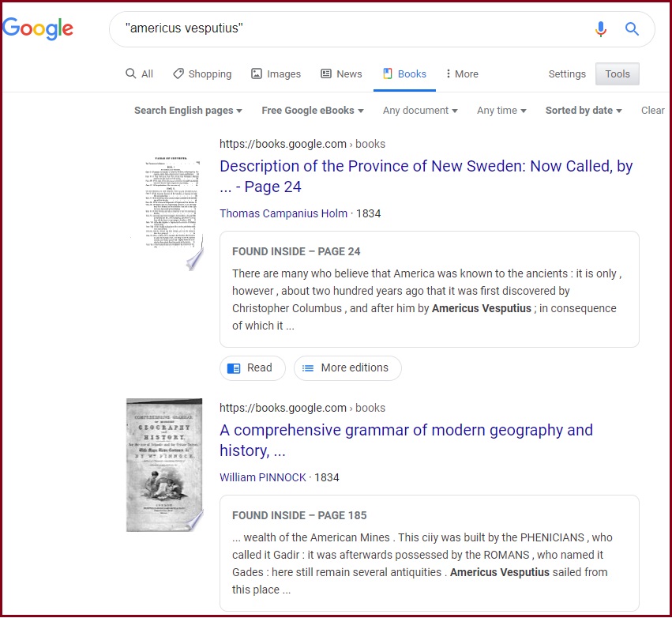Viewport: 672px width, 618px height.
Task: Switch to the Images tab
Action: (x=276, y=73)
